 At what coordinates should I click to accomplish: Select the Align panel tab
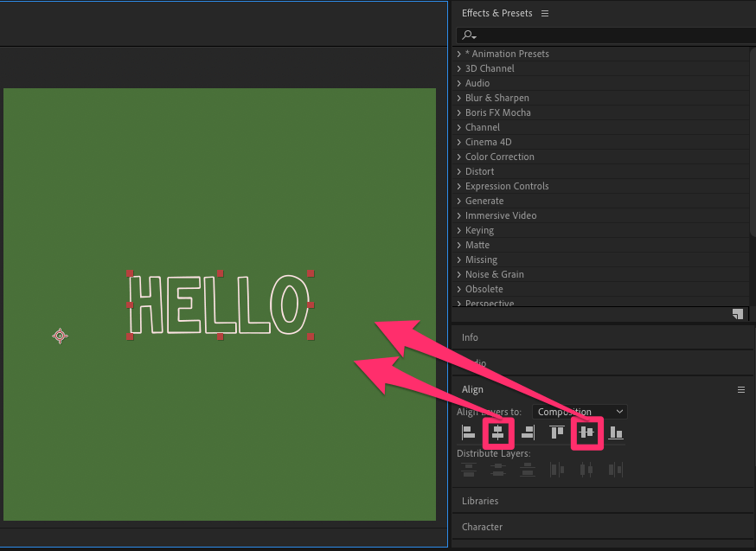coord(472,389)
